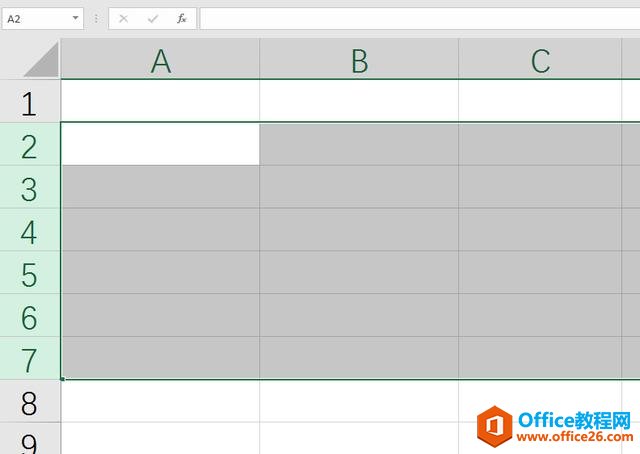Select column B by its header
This screenshot has height=454, width=640.
point(359,61)
